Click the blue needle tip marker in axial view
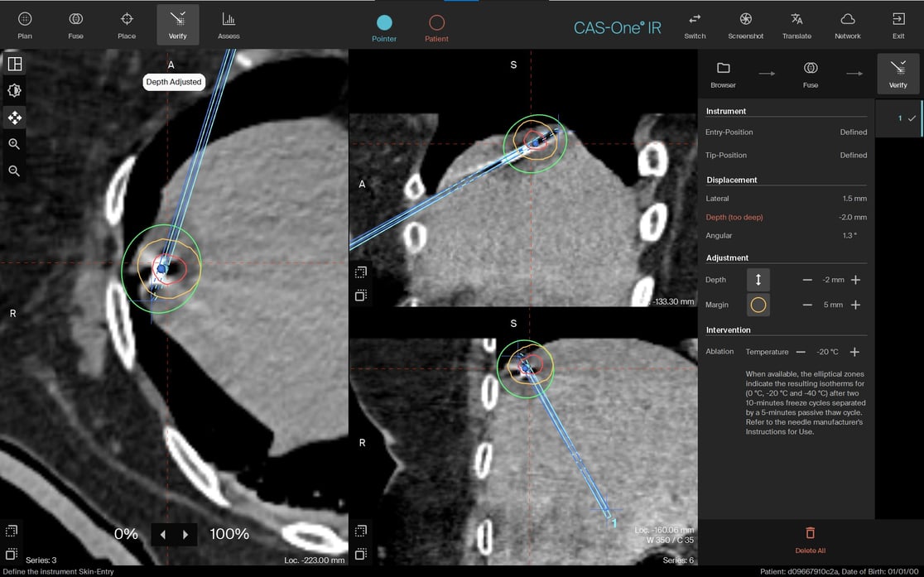The height and width of the screenshot is (577, 924). coord(161,269)
